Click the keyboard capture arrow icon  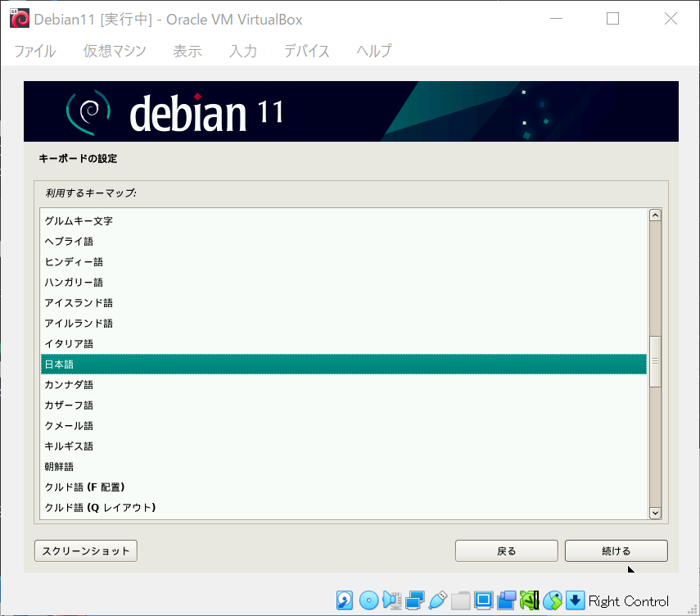[576, 600]
